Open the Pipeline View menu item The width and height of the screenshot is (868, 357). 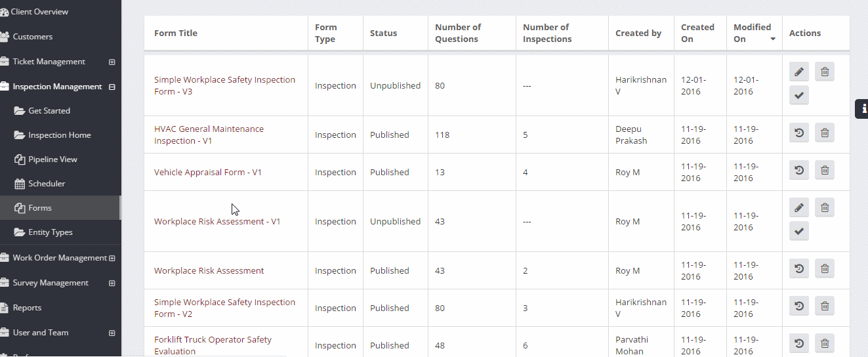point(52,159)
